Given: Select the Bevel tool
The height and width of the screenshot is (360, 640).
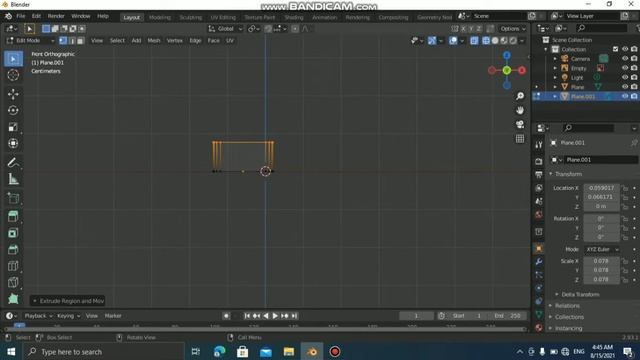Looking at the screenshot, I should click(x=13, y=249).
